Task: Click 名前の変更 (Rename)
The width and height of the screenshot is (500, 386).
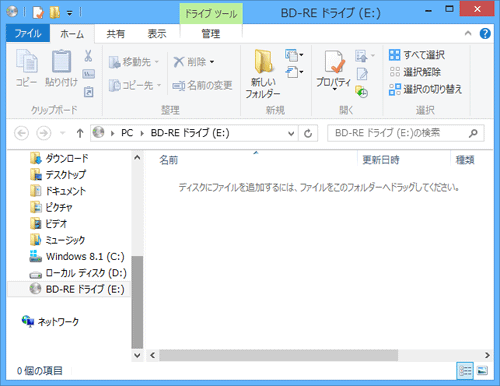Action: (202, 86)
